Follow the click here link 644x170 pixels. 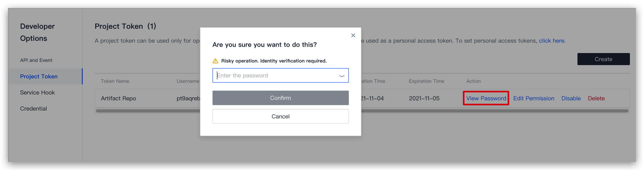tap(551, 41)
